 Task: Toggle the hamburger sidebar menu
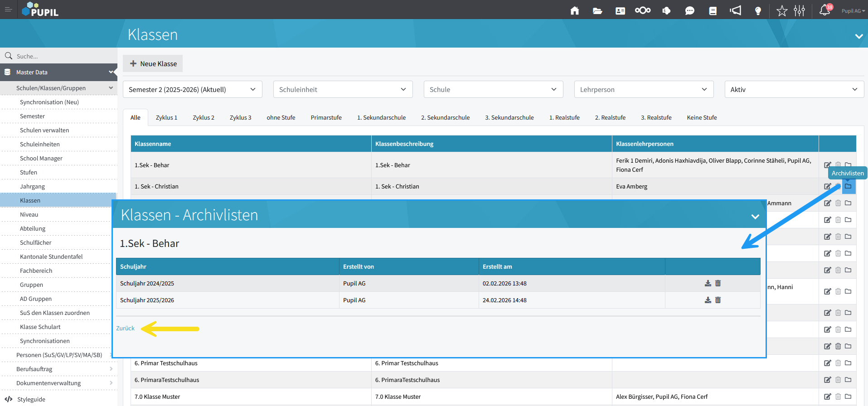click(8, 9)
